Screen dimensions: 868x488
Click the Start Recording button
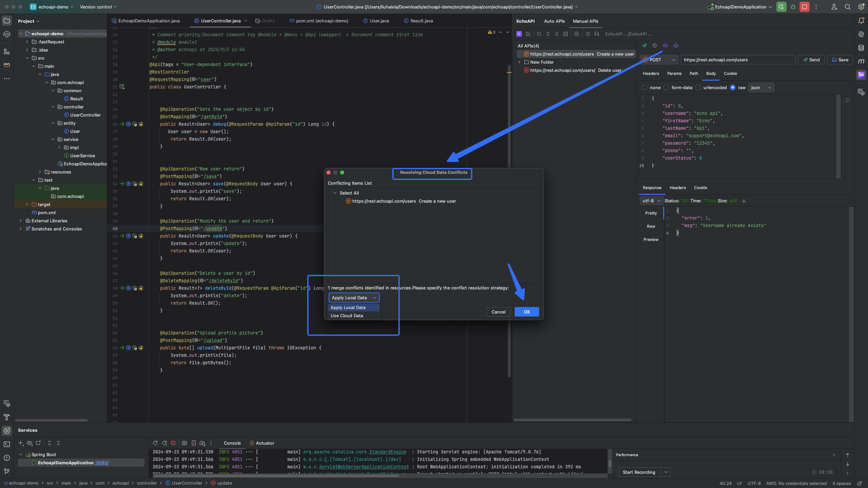(639, 472)
